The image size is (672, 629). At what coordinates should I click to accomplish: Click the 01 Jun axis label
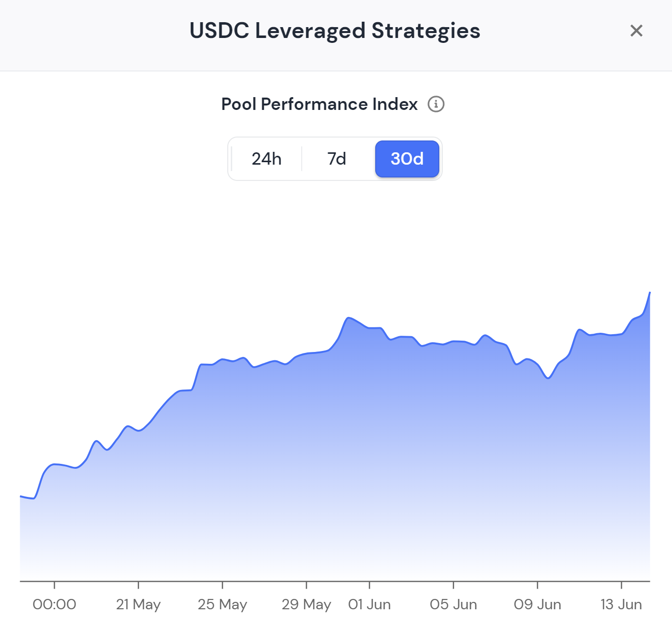point(369,604)
